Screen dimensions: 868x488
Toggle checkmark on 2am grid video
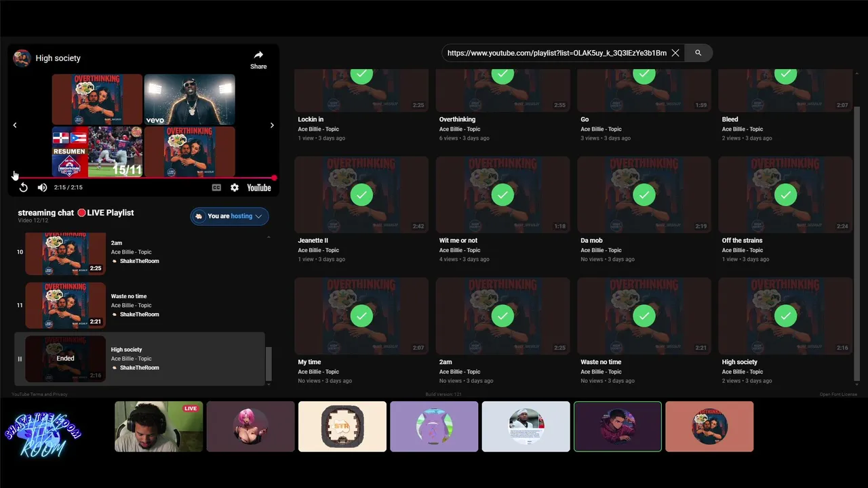[502, 316]
